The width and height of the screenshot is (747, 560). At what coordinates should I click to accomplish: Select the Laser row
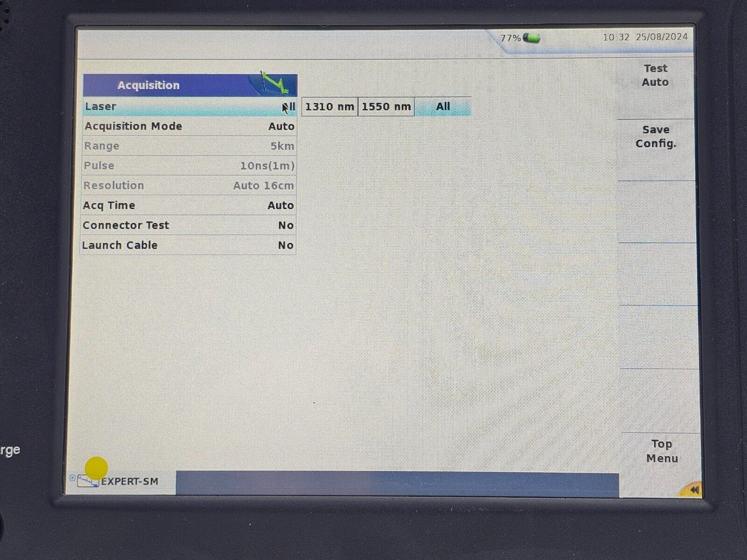(189, 107)
